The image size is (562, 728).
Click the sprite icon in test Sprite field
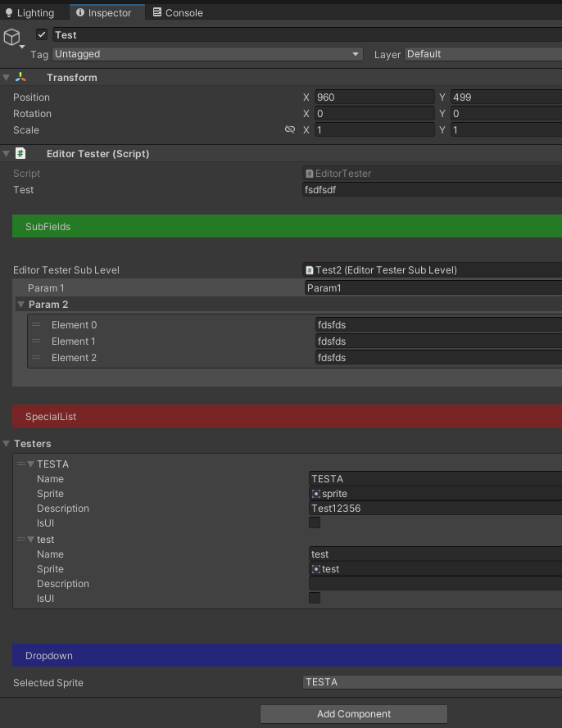316,569
